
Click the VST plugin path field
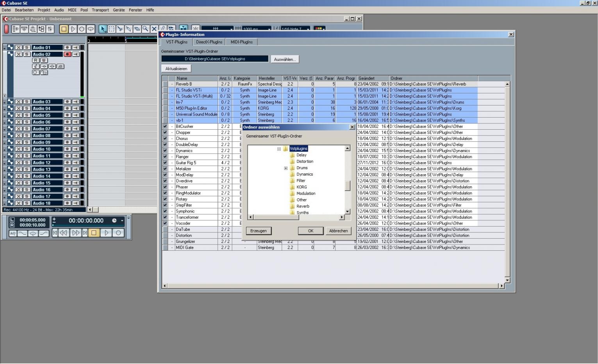click(x=215, y=59)
